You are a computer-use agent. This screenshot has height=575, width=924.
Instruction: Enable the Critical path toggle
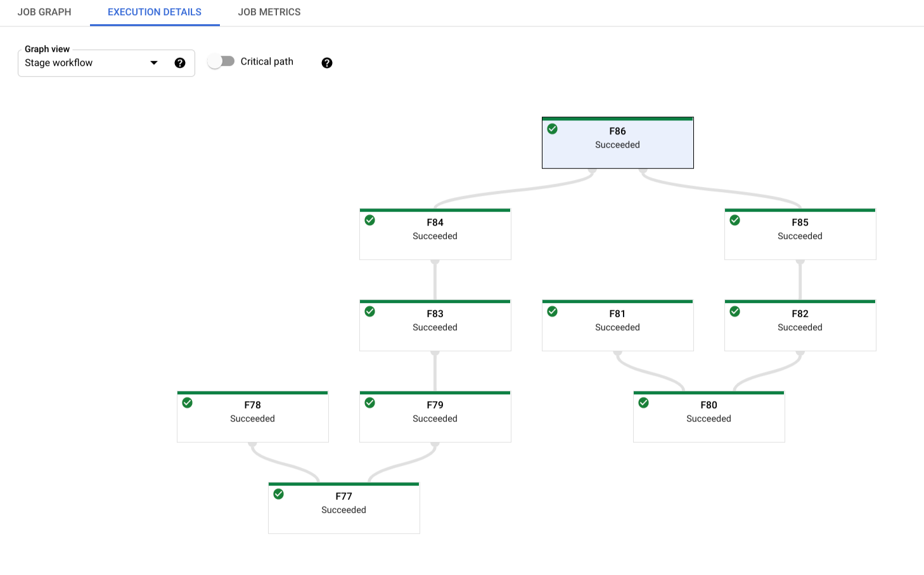(221, 61)
